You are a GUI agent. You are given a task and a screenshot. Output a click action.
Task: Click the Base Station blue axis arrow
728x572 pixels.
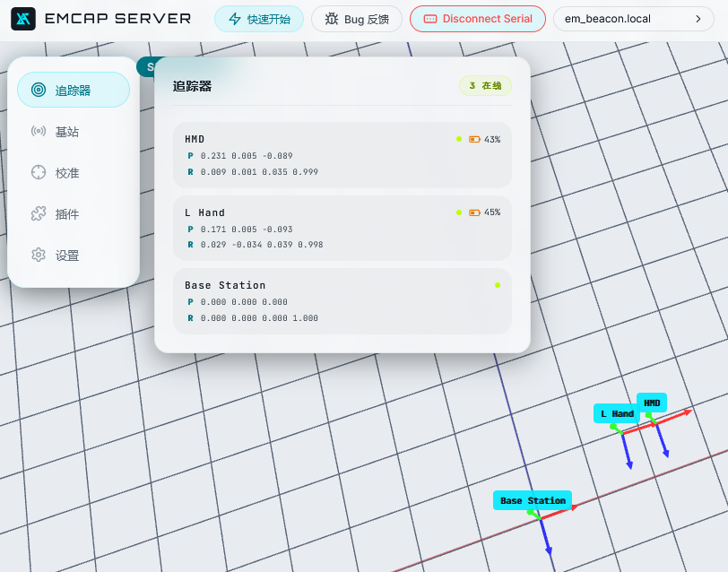click(x=545, y=537)
